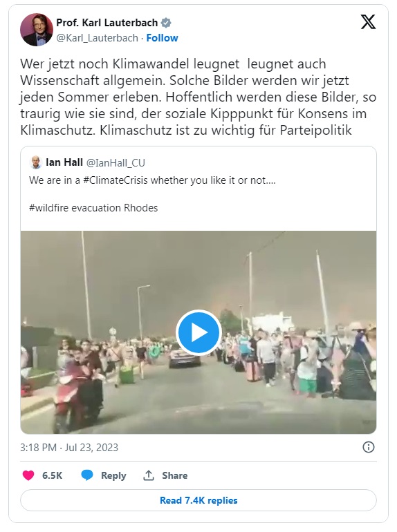Play the Rhodes evacuation video

[x=198, y=332]
